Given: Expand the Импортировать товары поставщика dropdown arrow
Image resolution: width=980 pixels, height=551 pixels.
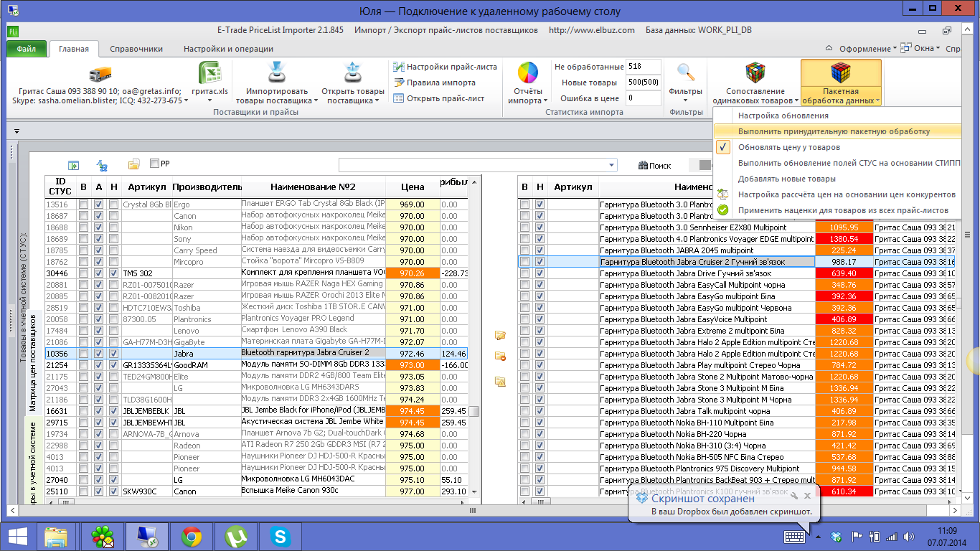Looking at the screenshot, I should pos(316,101).
